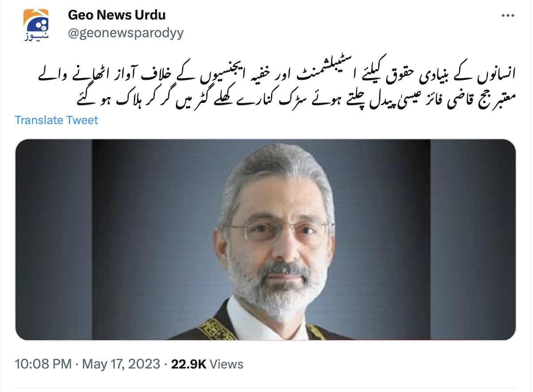533x392 pixels.
Task: Click the 10:08 PM timestamp
Action: [x=43, y=365]
